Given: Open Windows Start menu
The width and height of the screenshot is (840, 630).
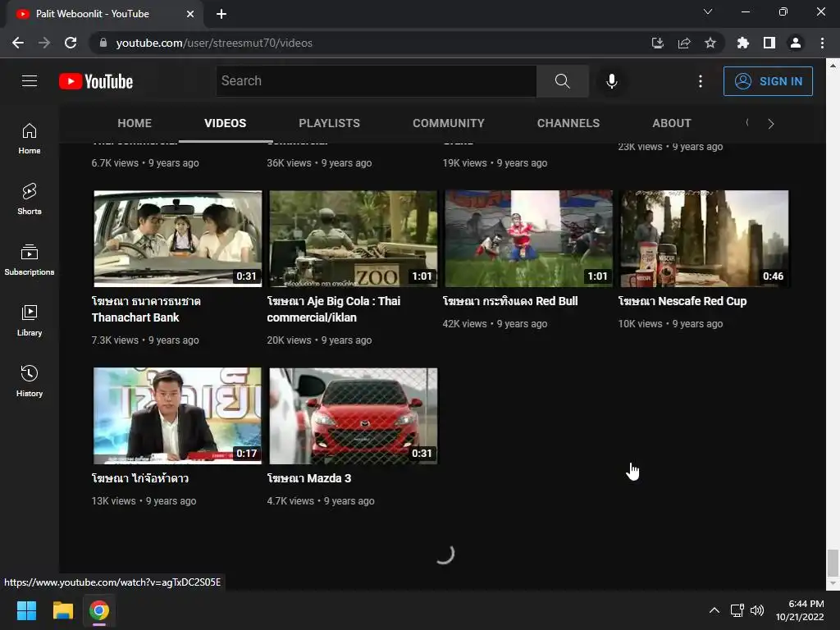Looking at the screenshot, I should coord(26,610).
